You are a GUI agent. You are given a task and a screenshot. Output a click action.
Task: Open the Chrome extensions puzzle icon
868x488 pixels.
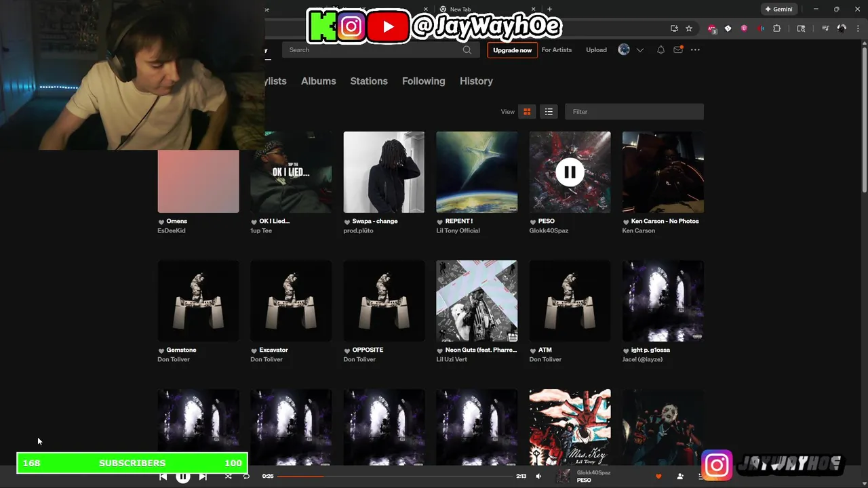[777, 28]
